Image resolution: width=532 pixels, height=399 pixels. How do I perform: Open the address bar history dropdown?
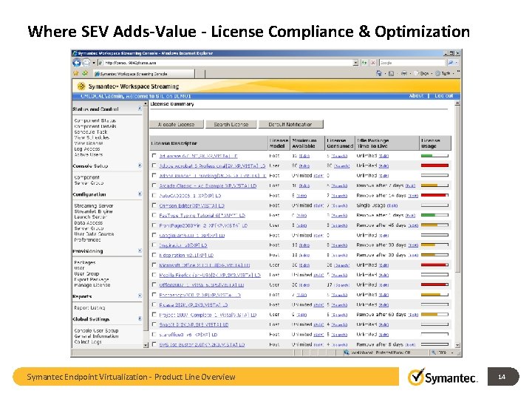coord(355,63)
